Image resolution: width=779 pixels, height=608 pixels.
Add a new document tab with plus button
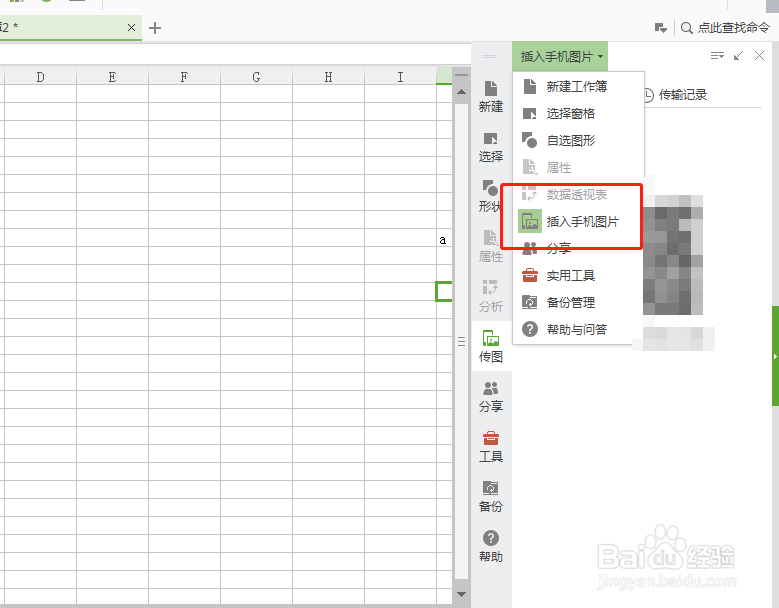coord(155,28)
